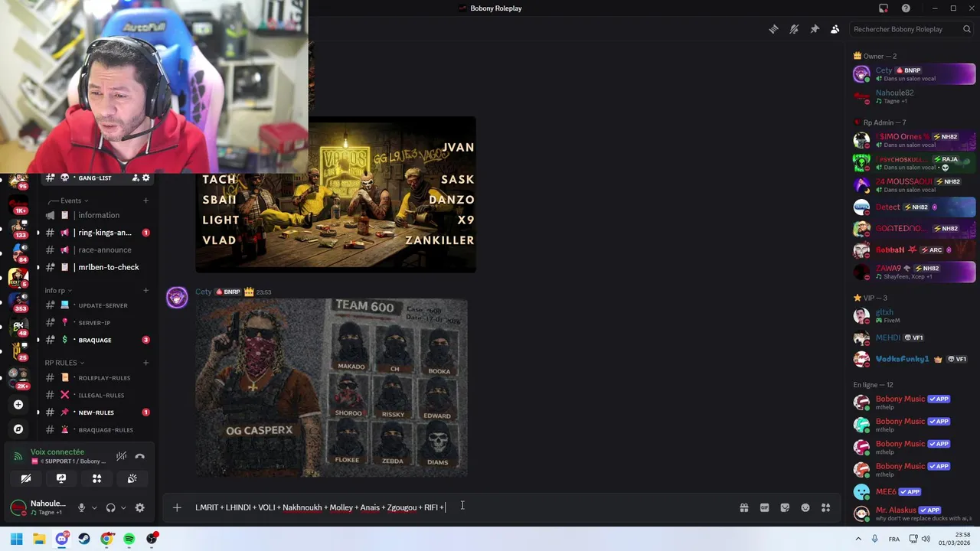Open pinned messages pin icon
Viewport: 980px width, 551px height.
click(815, 29)
